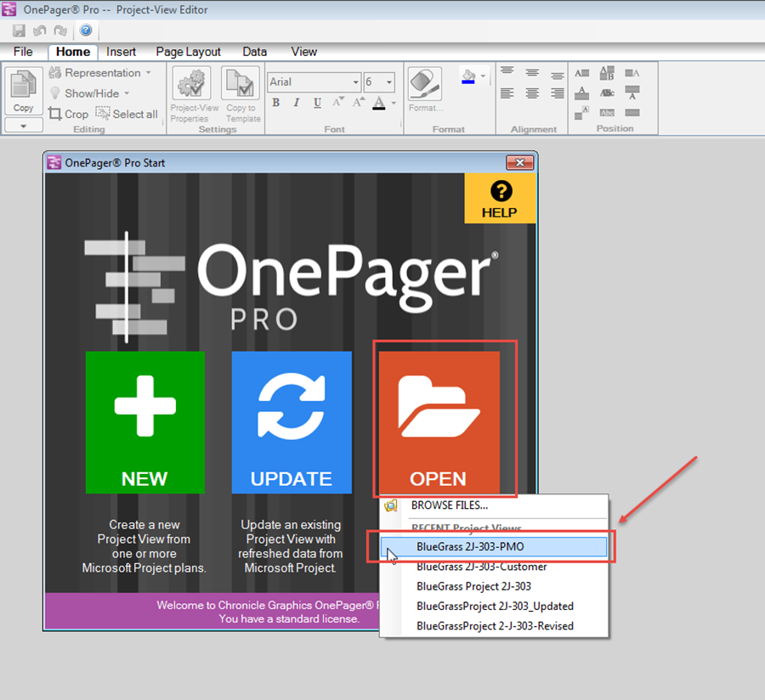Toggle bold text formatting
765x700 pixels.
275,102
